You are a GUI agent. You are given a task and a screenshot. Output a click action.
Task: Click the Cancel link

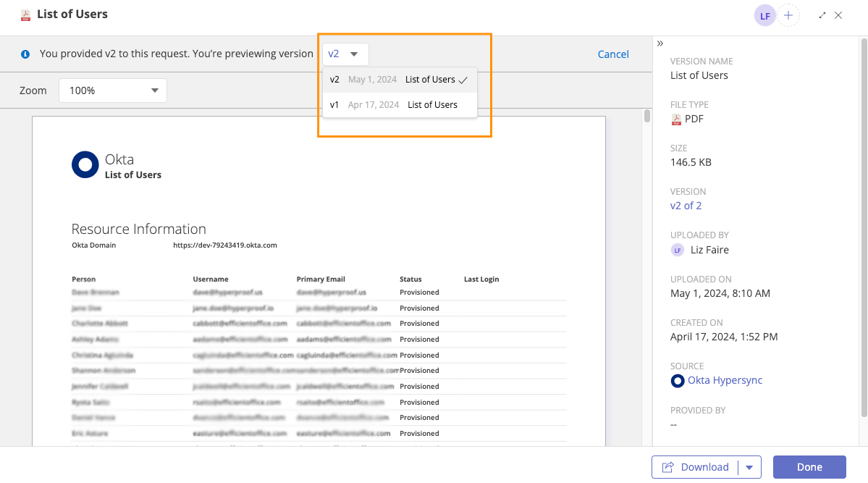(613, 54)
